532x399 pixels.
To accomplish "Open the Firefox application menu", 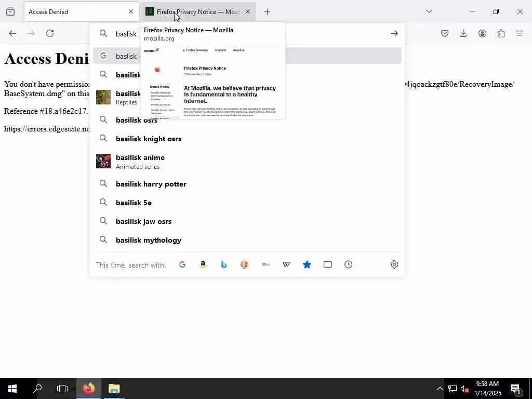I will [x=520, y=33].
